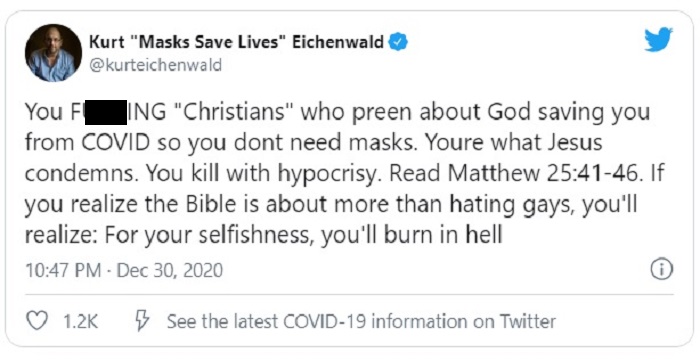Viewport: 700px width, 360px height.
Task: Open the 10:47 PM timestamp
Action: tap(62, 271)
